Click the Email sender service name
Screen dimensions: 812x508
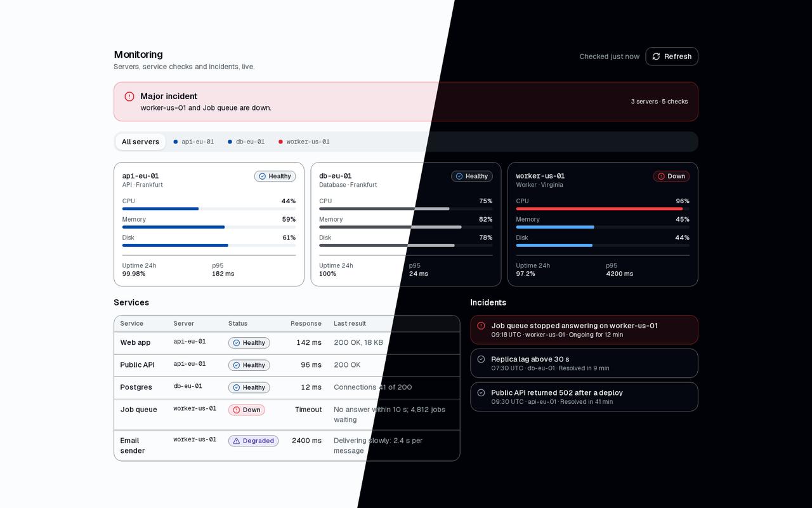coord(133,445)
